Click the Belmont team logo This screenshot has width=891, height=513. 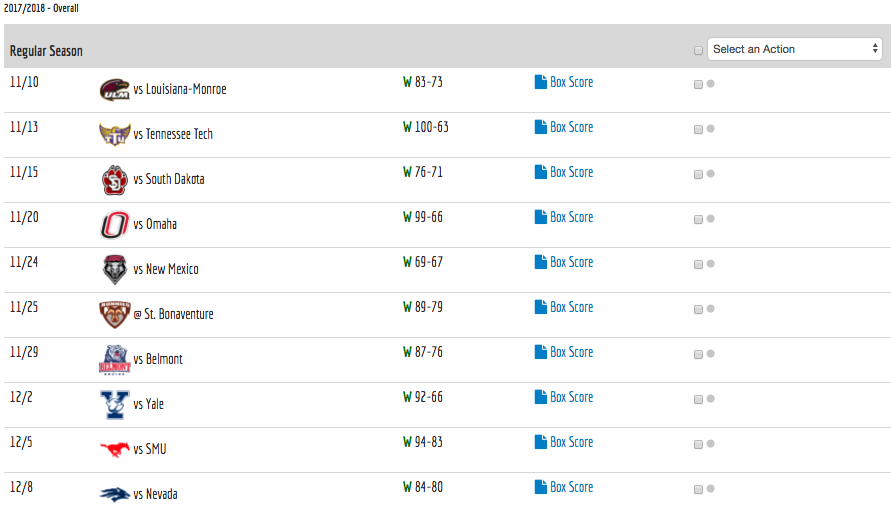pos(114,360)
